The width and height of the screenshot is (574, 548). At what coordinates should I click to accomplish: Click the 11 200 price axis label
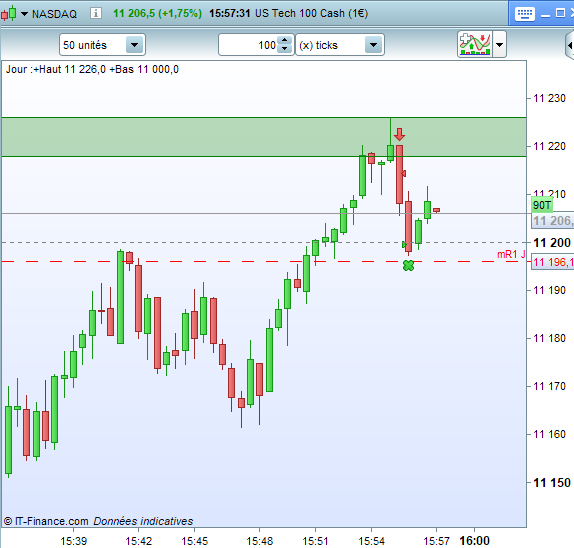click(x=552, y=242)
